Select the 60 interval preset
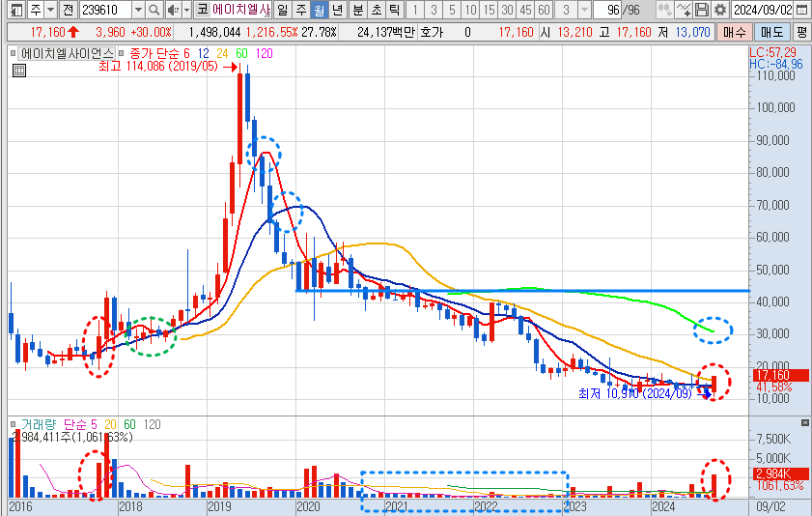This screenshot has width=812, height=516. (544, 10)
